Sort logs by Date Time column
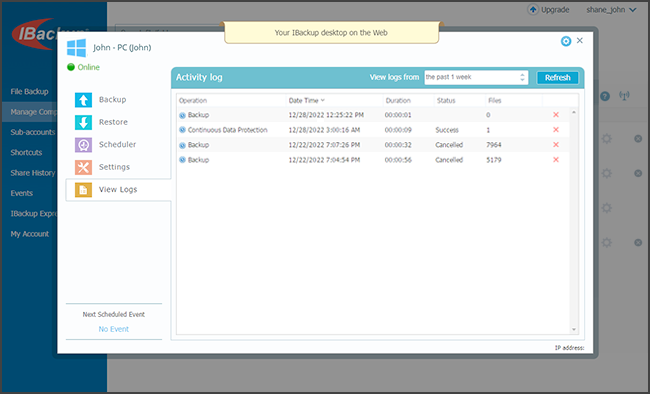Screen dimensions: 650x394 click(x=306, y=100)
